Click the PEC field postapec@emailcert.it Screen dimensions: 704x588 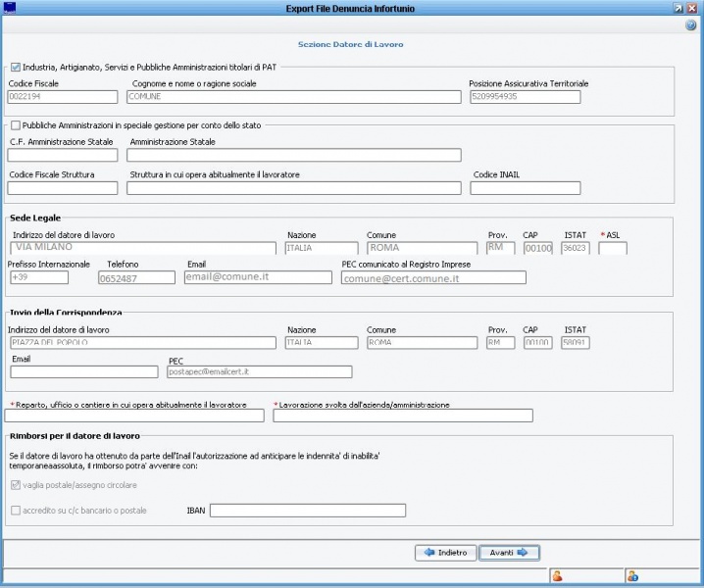(x=260, y=371)
